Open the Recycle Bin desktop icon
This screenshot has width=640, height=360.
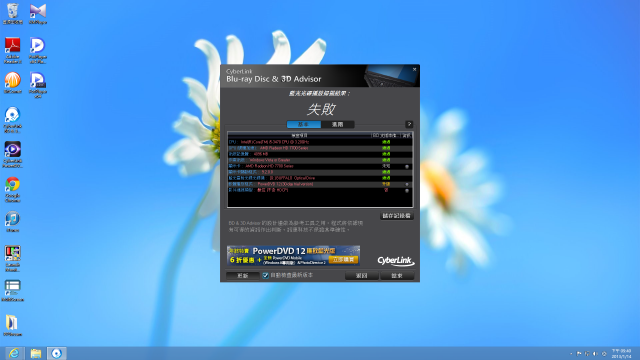pyautogui.click(x=13, y=13)
